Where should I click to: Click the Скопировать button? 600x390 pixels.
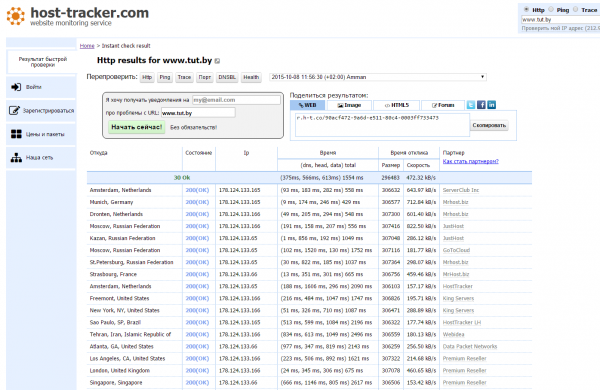coord(489,125)
